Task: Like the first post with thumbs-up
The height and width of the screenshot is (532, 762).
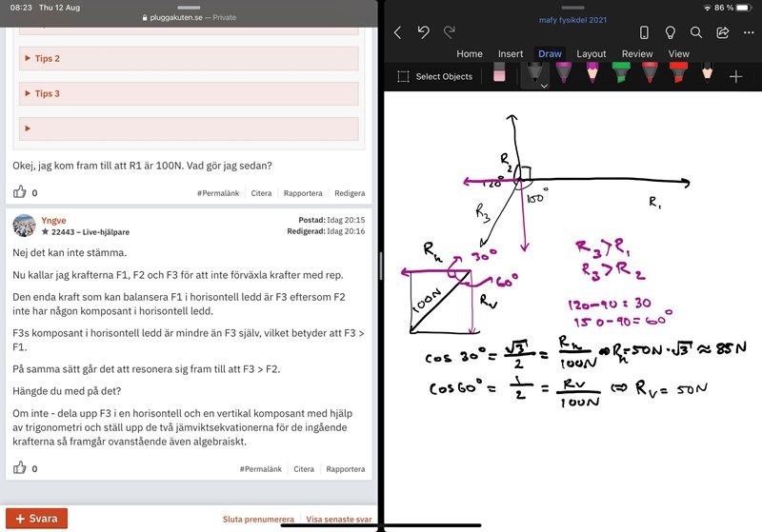Action: (x=19, y=192)
